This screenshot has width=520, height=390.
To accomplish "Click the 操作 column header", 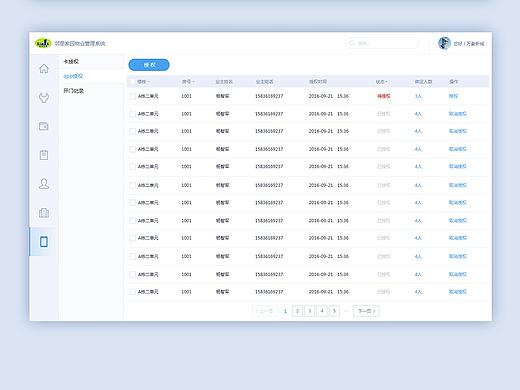I will pyautogui.click(x=453, y=82).
